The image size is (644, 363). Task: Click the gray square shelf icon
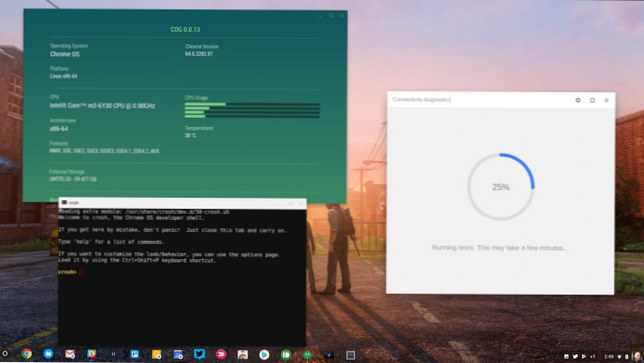click(x=350, y=355)
